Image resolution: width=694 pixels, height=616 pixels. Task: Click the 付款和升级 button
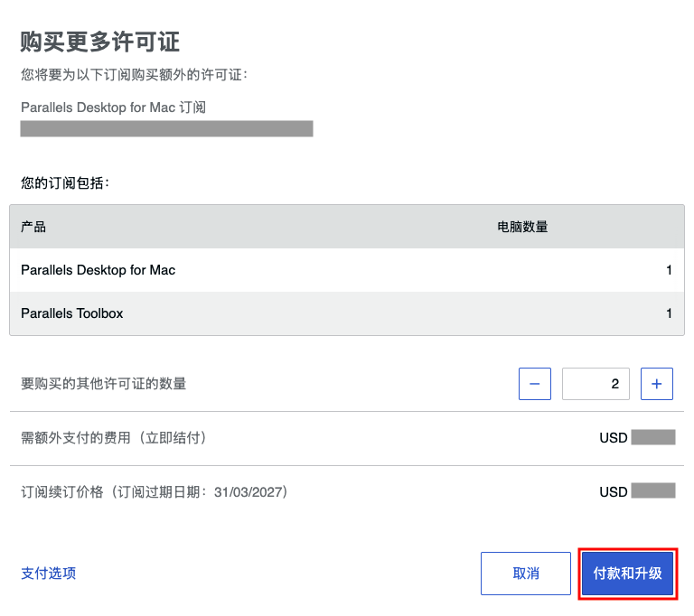[x=628, y=574]
